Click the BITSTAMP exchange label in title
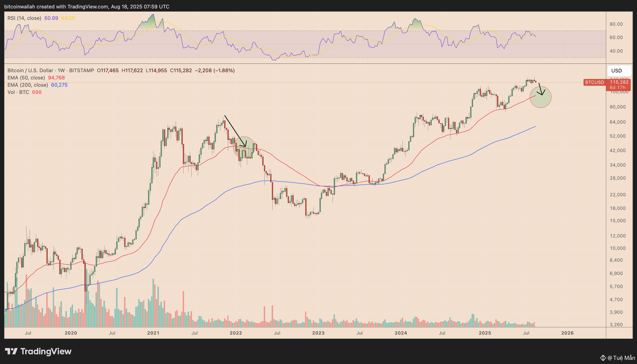The height and width of the screenshot is (364, 637). (x=82, y=71)
